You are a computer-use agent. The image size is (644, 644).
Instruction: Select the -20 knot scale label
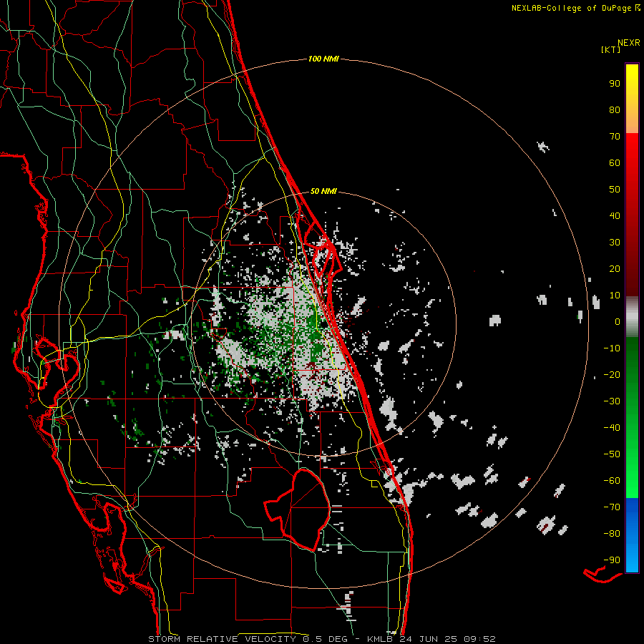(612, 375)
